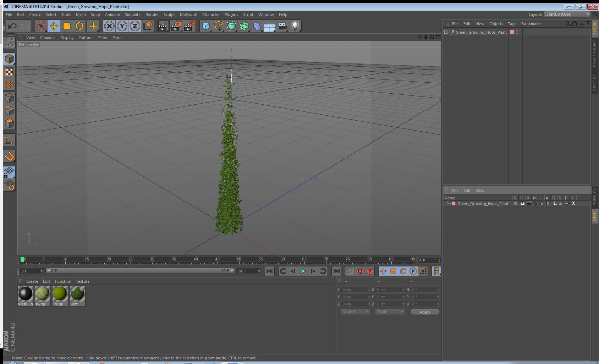
Task: Select the Live Selection tool
Action: pos(41,26)
